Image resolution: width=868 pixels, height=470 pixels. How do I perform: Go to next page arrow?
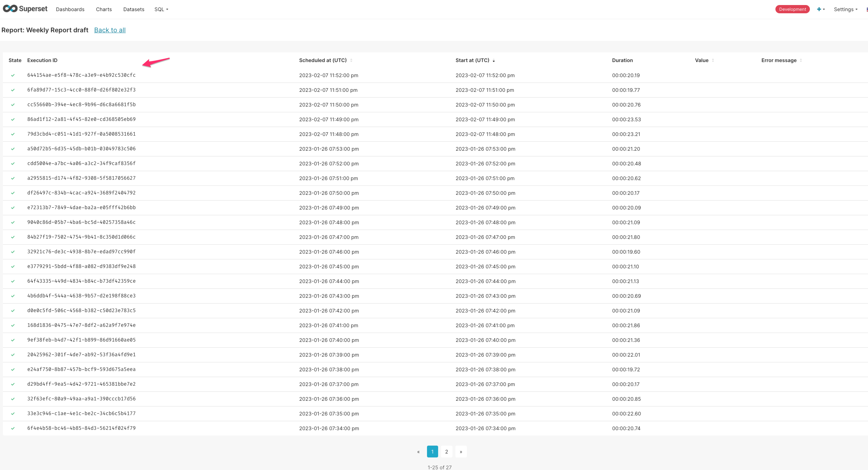tap(461, 452)
